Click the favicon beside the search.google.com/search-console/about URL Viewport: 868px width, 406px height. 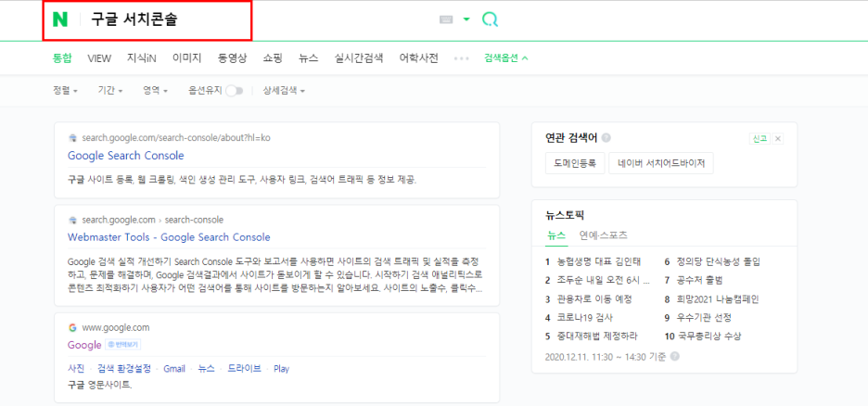[x=72, y=138]
